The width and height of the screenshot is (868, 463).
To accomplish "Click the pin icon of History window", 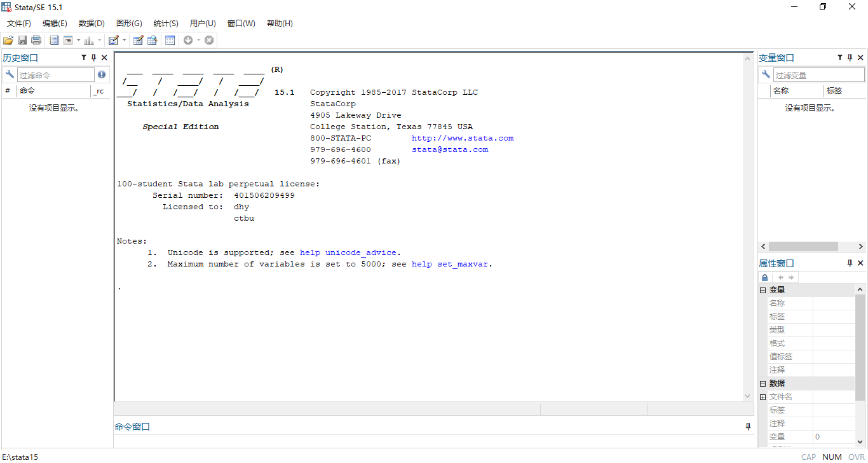I will pyautogui.click(x=94, y=57).
